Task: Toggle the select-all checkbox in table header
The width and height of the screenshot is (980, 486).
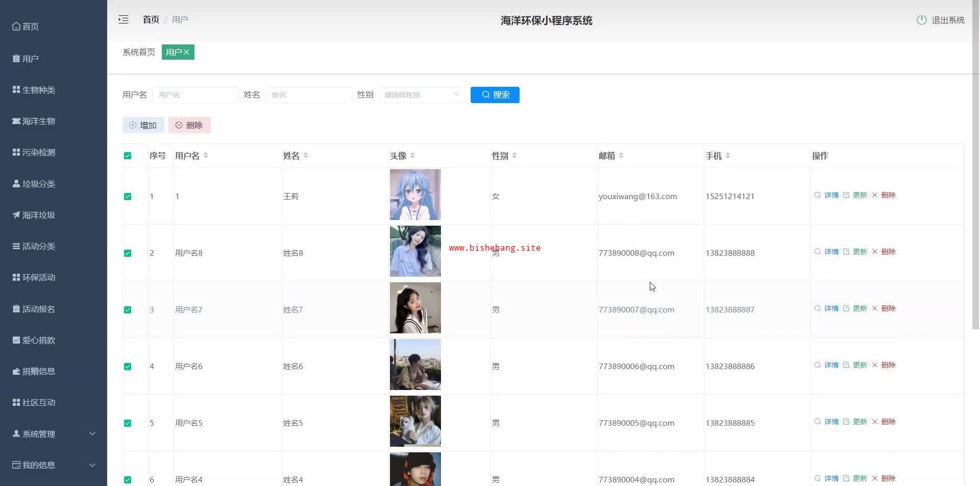Action: click(x=128, y=156)
